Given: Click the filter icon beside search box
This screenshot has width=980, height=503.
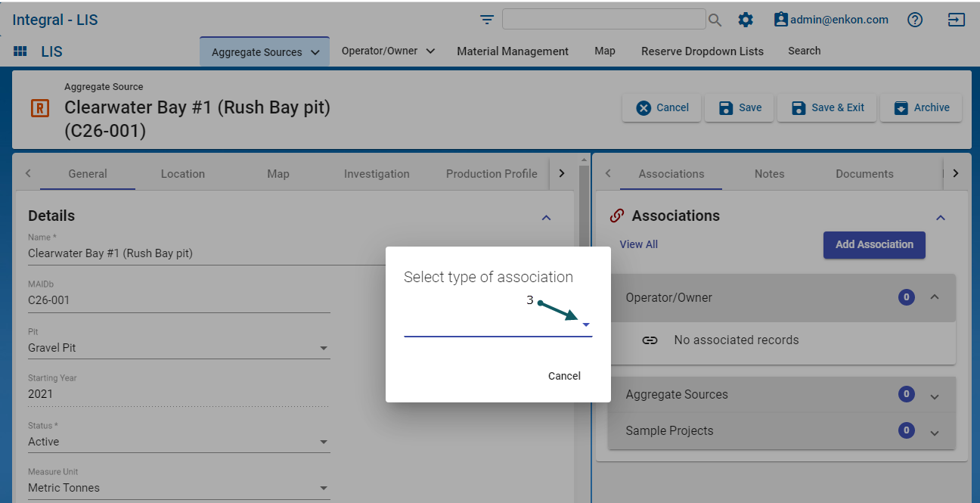Looking at the screenshot, I should [x=487, y=20].
